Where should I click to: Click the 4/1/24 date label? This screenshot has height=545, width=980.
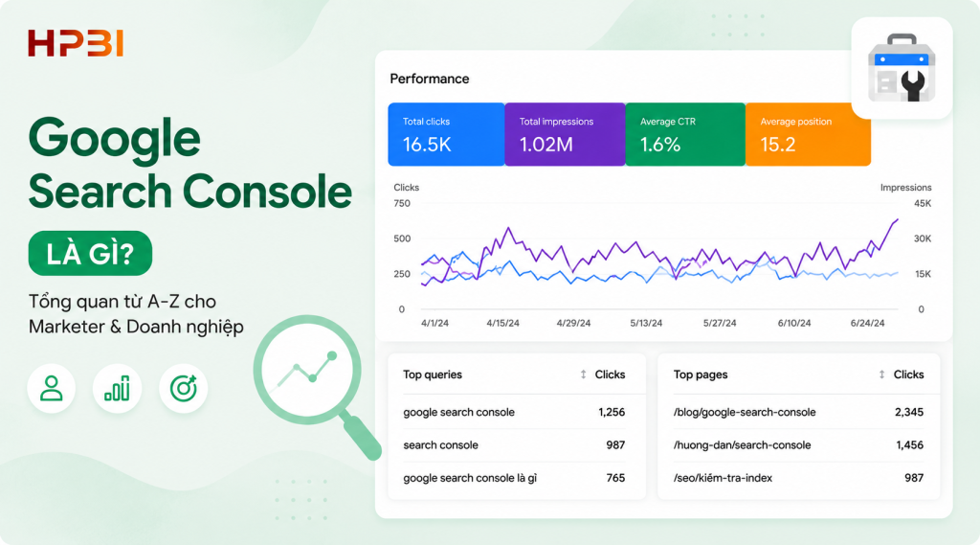coord(434,323)
